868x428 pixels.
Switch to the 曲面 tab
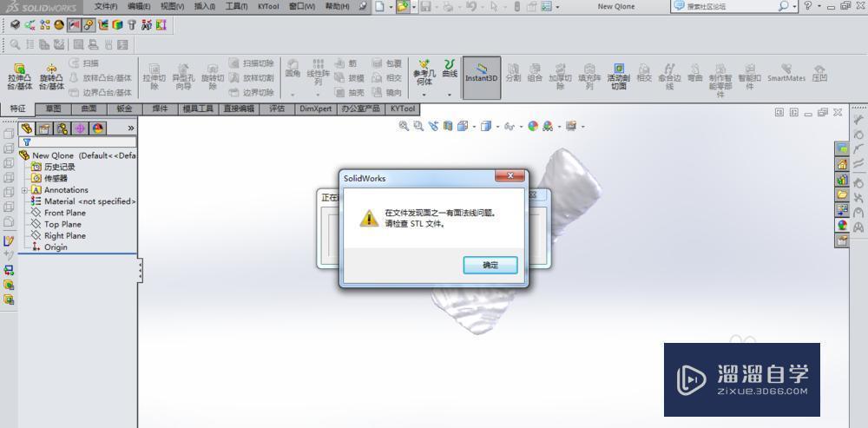(x=89, y=109)
